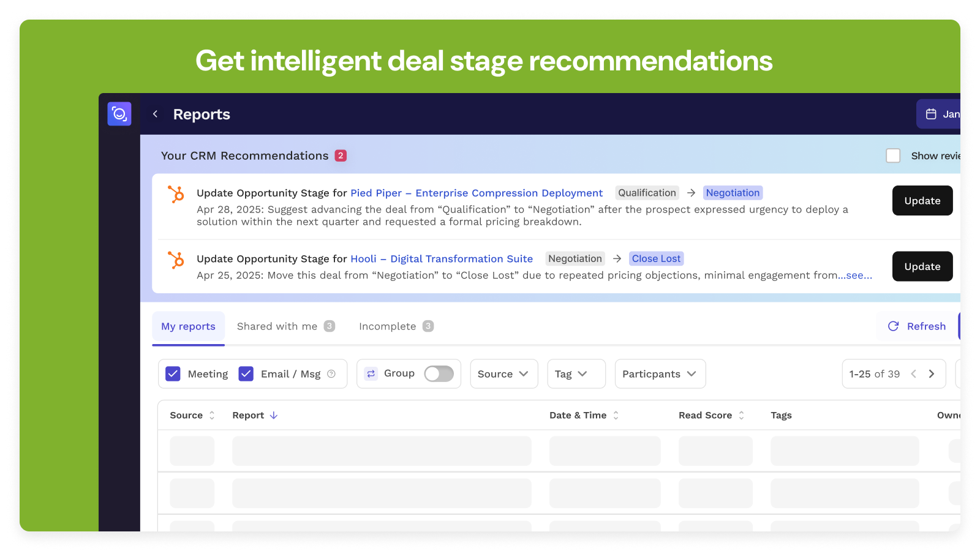Click the HubSpot icon for Hooli recommendation
The height and width of the screenshot is (551, 980).
pyautogui.click(x=176, y=260)
